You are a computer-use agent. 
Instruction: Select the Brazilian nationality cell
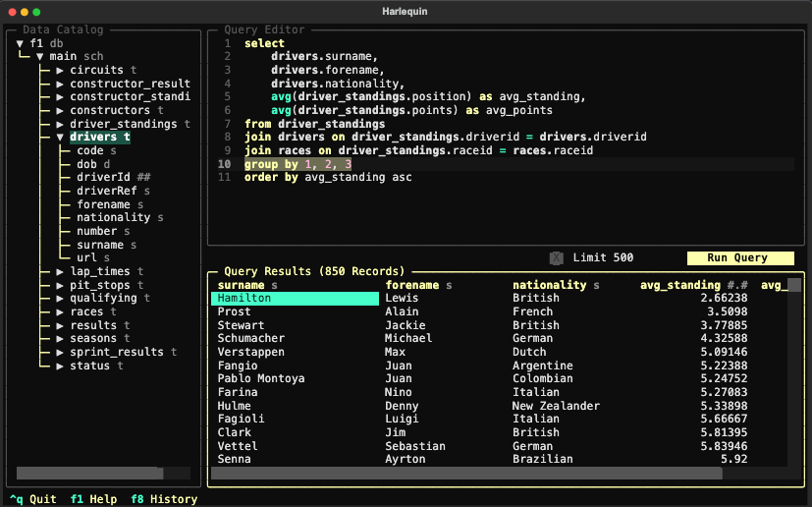coord(543,459)
